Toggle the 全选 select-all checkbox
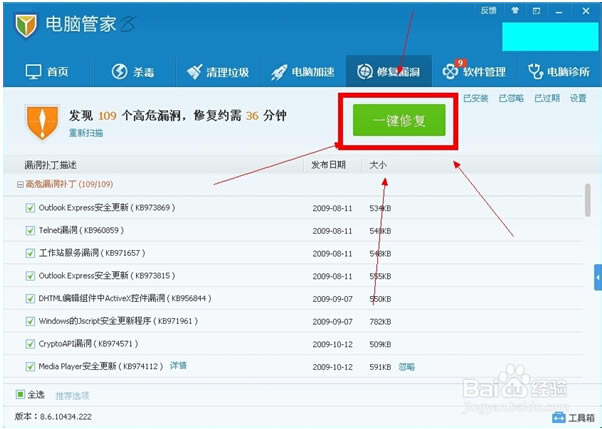602x429 pixels. [20, 394]
